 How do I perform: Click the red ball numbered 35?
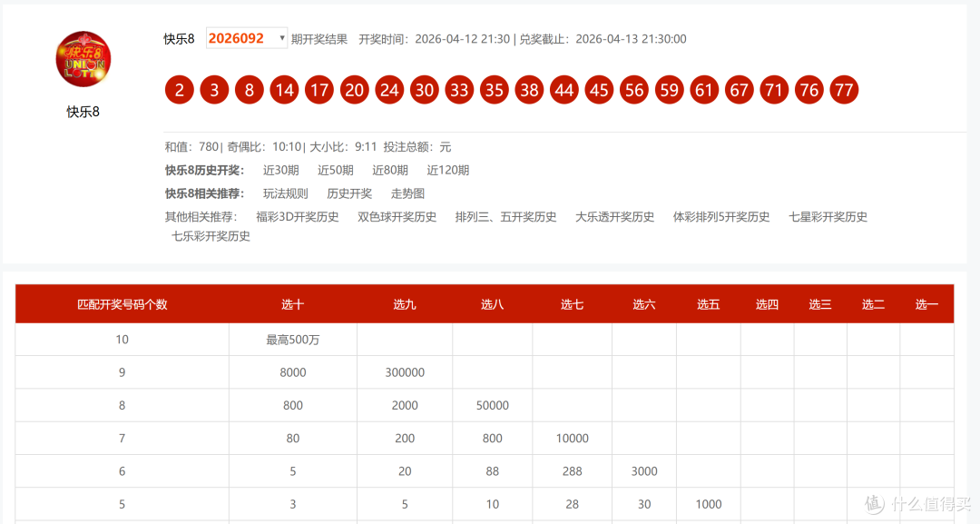coord(495,90)
